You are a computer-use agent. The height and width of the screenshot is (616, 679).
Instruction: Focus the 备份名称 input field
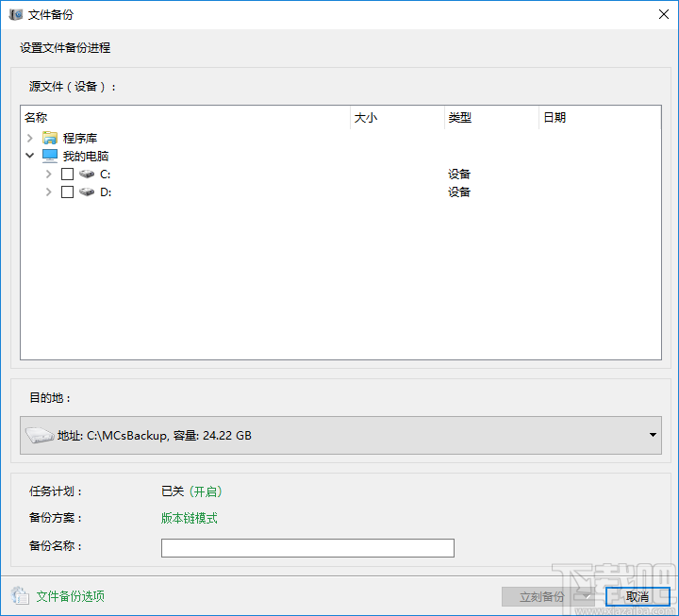coord(307,548)
